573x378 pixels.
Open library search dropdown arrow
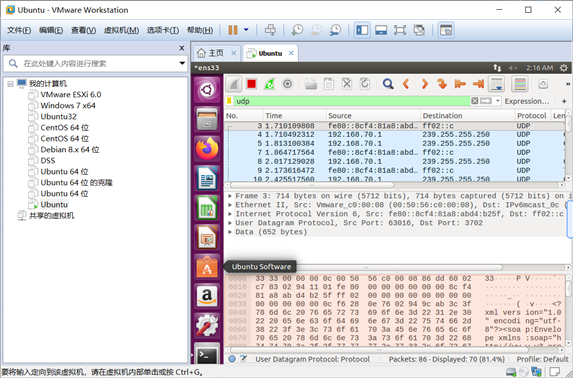click(182, 64)
